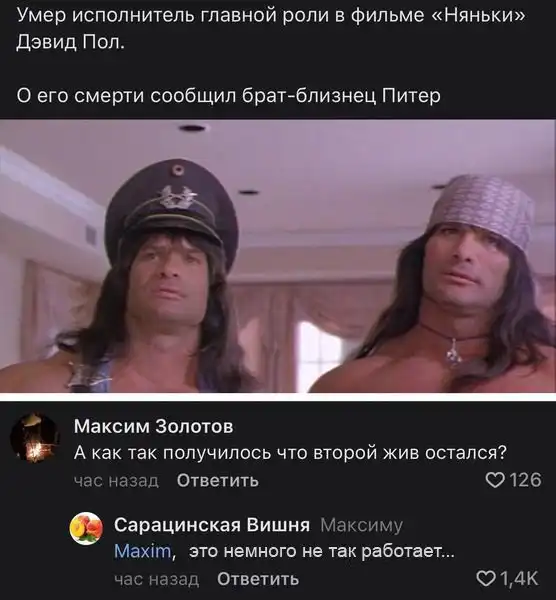Click the Максиму reply-target label

click(x=362, y=526)
